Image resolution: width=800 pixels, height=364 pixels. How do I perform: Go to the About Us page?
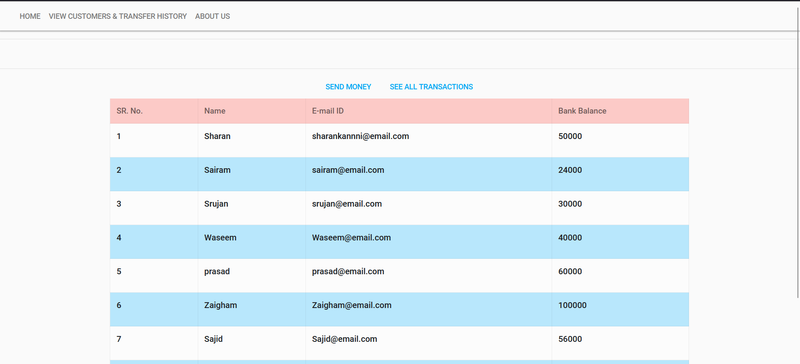click(x=212, y=16)
